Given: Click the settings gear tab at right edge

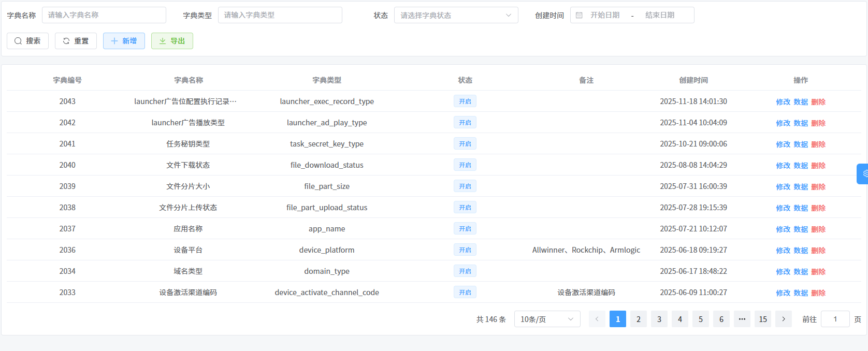Looking at the screenshot, I should pos(863,174).
